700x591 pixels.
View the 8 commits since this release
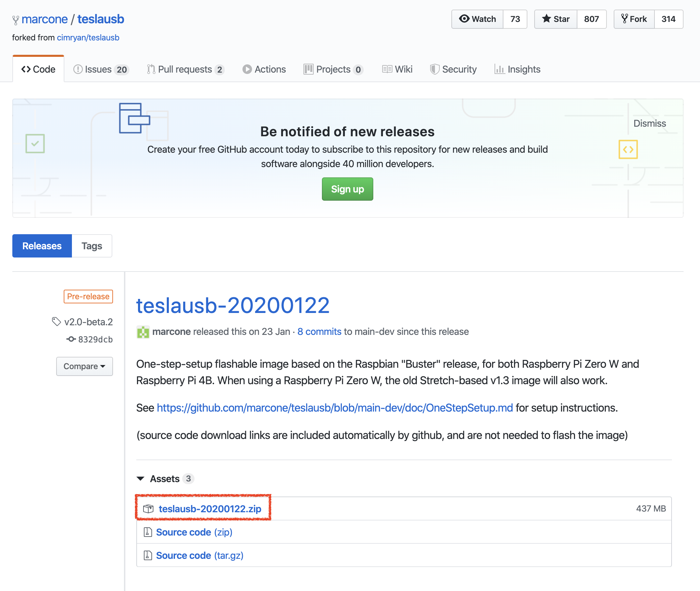pos(320,332)
